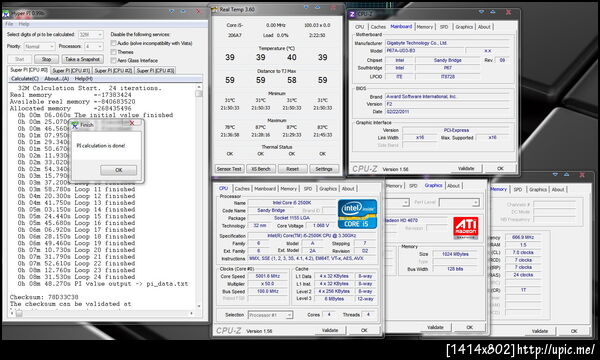Open the digits of pi 32M dropdown
The height and width of the screenshot is (360, 600).
91,34
